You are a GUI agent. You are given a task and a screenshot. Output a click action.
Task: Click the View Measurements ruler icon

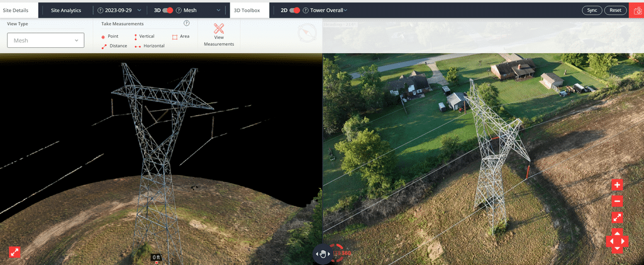219,28
